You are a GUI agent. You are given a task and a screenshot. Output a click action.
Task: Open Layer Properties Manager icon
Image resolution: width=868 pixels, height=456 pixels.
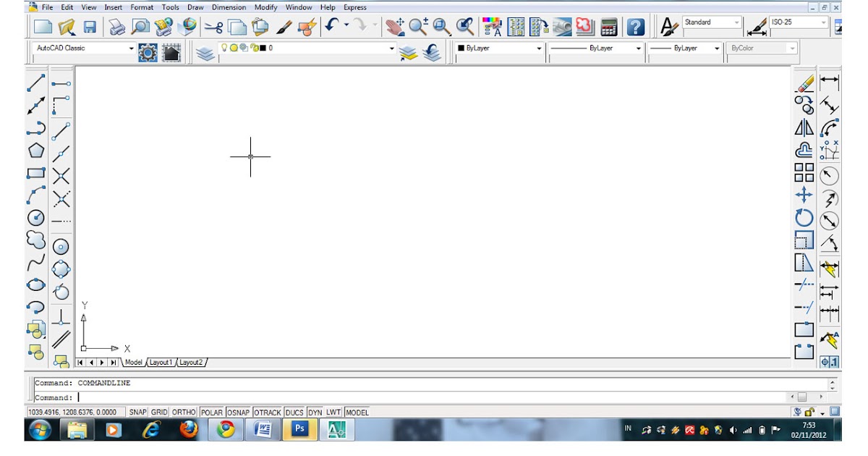point(205,53)
